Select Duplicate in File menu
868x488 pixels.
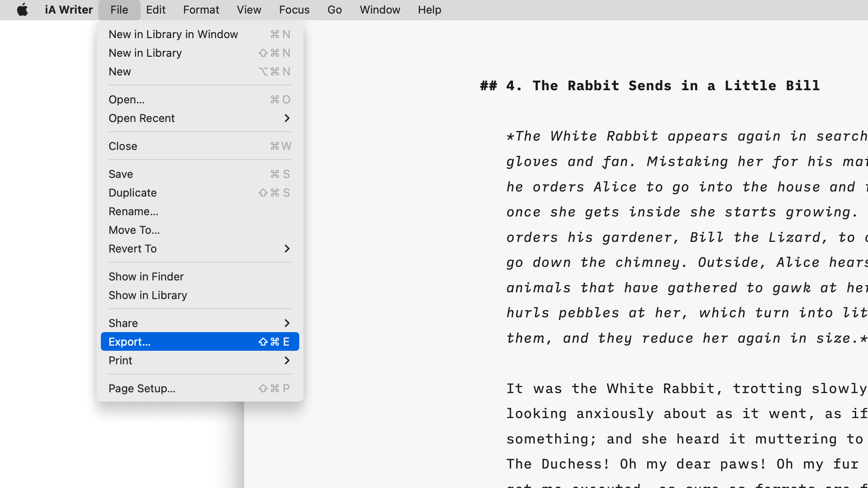[132, 193]
